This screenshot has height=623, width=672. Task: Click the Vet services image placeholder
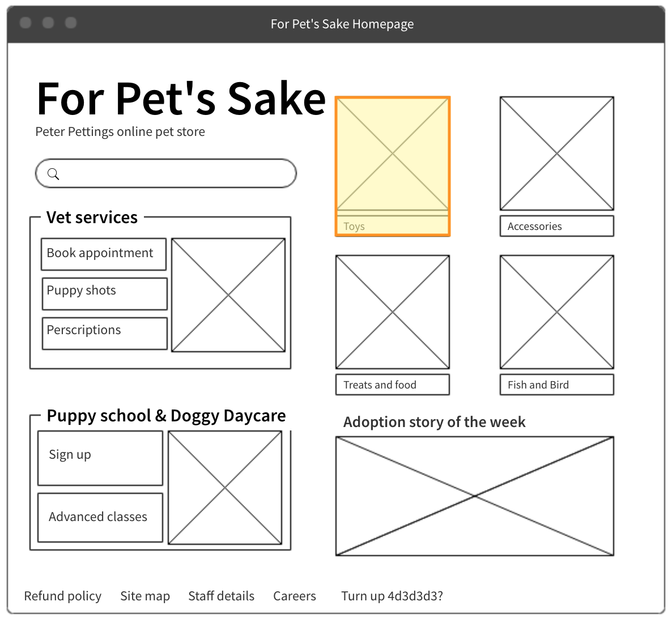228,295
